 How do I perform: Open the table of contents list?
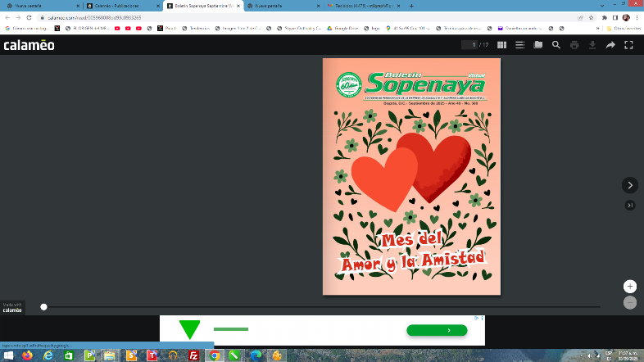point(520,45)
